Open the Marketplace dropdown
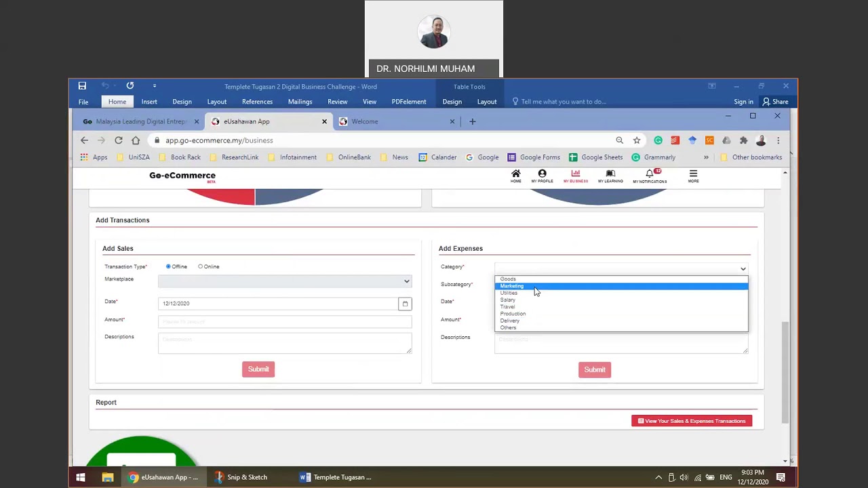The image size is (868, 488). 285,281
